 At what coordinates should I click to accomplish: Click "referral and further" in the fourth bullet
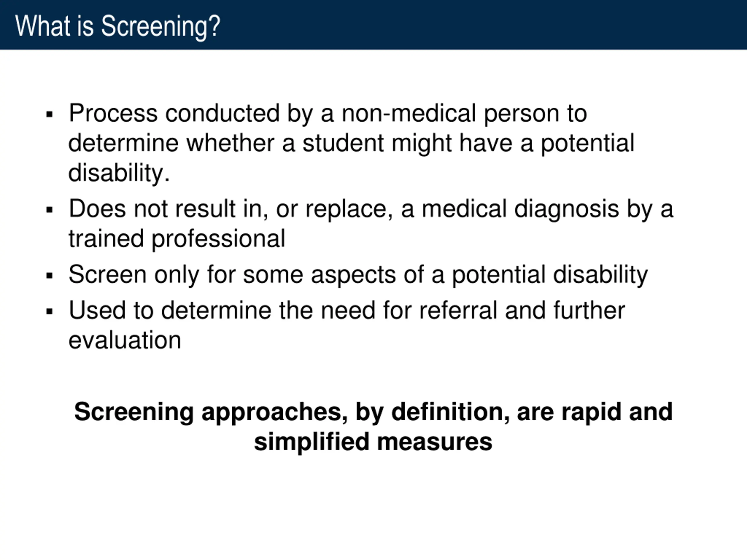[522, 311]
